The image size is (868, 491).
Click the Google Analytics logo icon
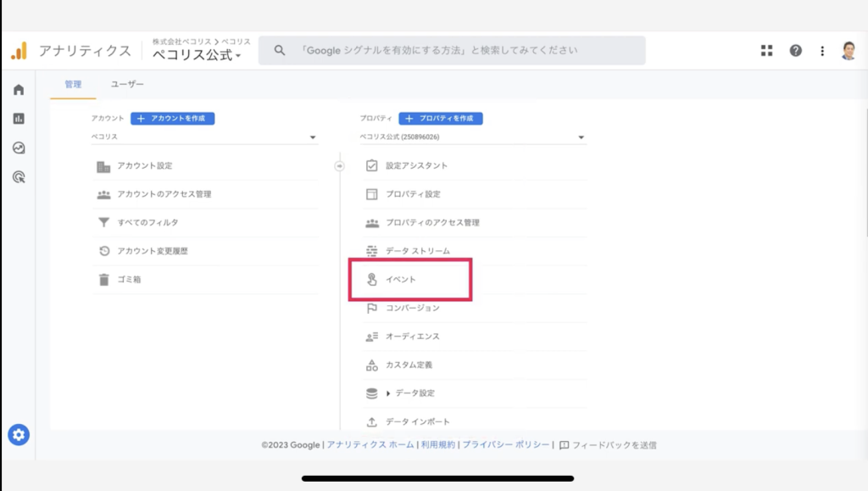19,51
